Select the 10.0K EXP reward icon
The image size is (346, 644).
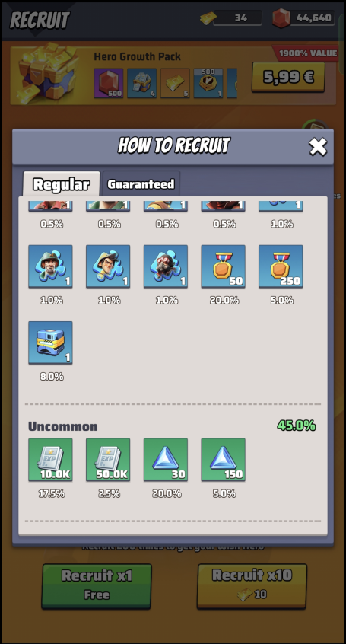(50, 460)
